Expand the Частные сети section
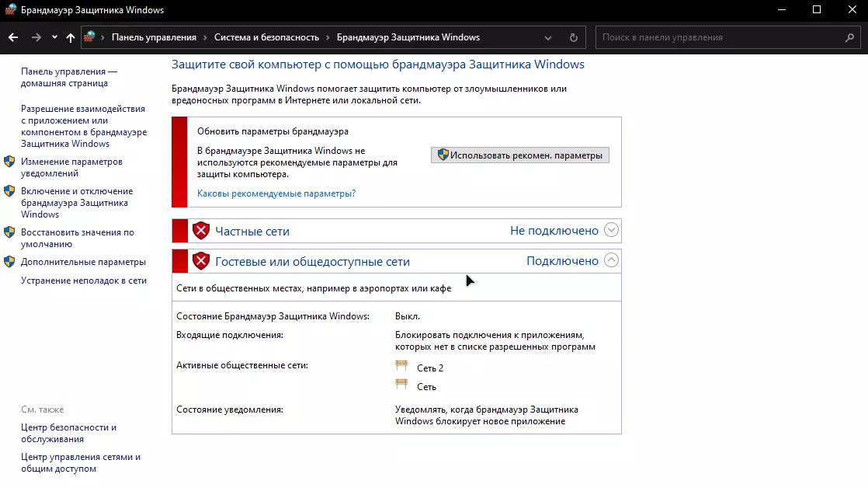Screen dimensions: 868x488 pos(611,230)
